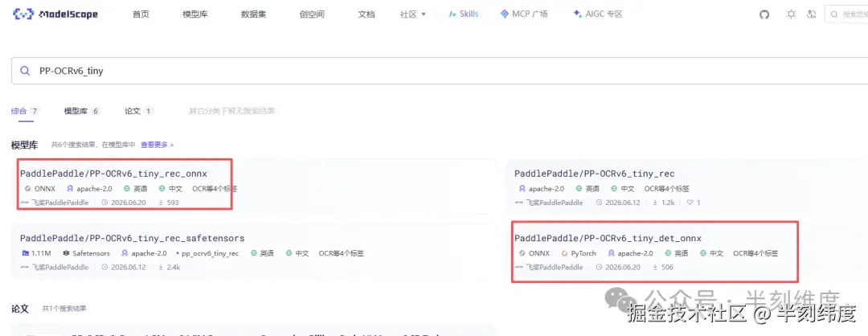
Task: Click the 2026.06.20 date on the tiny_rec_onnx card
Action: (x=124, y=203)
